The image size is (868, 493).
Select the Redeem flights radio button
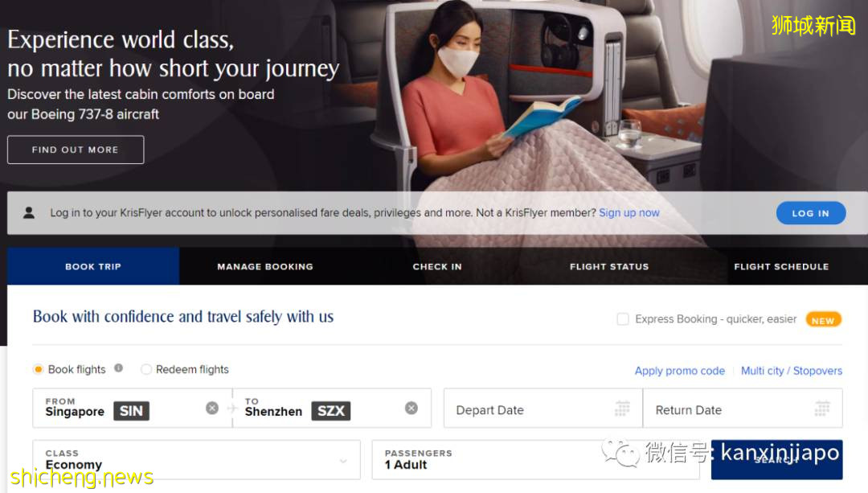point(146,369)
